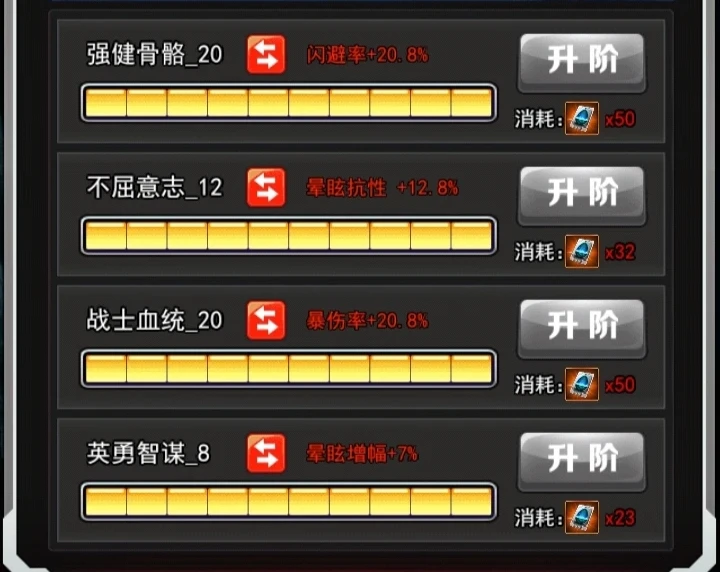The height and width of the screenshot is (572, 720).
Task: Click the 英勇智谋_8 progress bar
Action: (x=289, y=501)
